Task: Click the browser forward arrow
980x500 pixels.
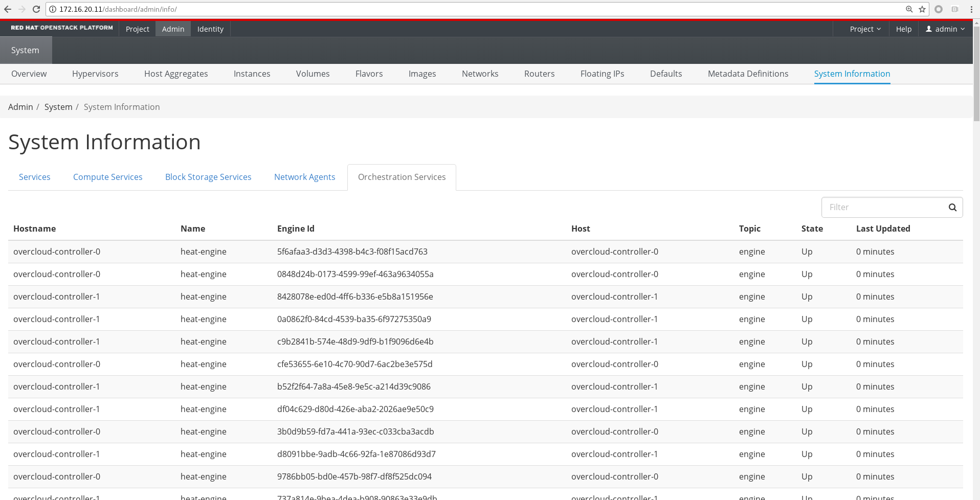Action: point(22,9)
